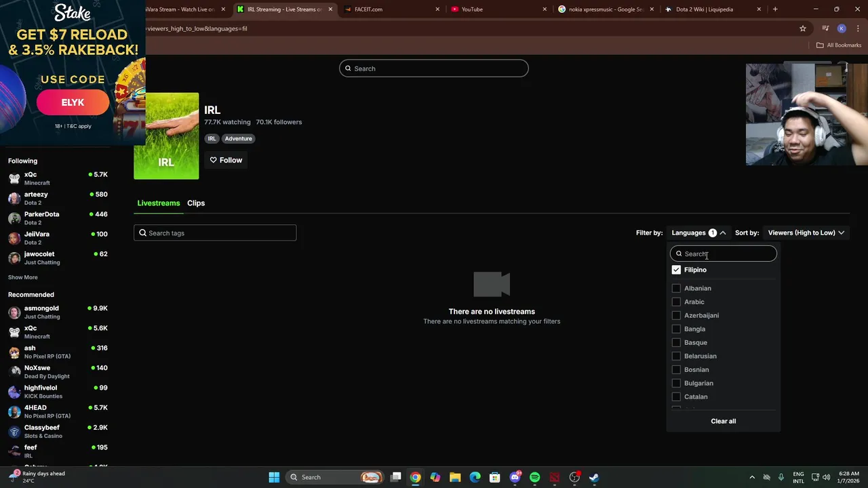Open the Windows Start menu

274,477
